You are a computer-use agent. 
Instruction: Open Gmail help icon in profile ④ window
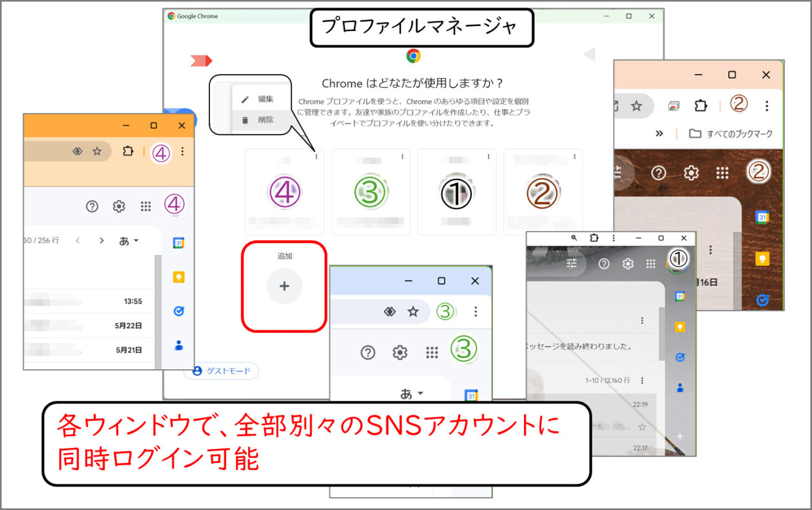pyautogui.click(x=93, y=206)
